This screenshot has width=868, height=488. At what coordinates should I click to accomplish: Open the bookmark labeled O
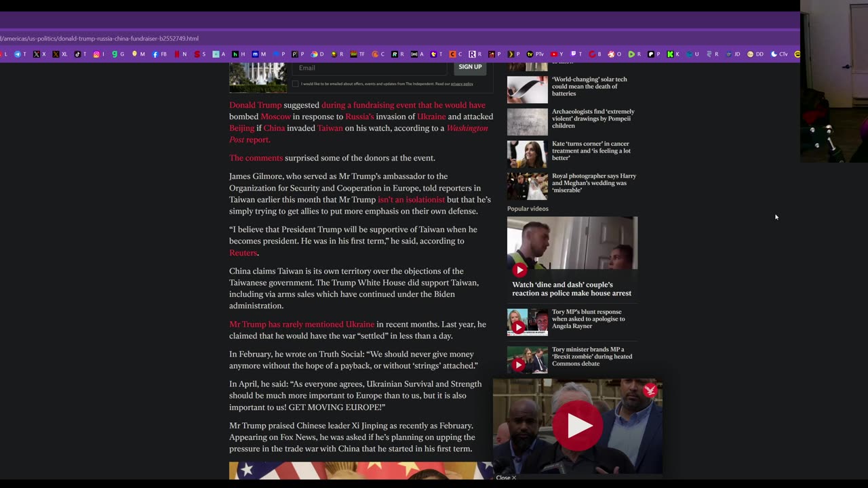(x=614, y=54)
